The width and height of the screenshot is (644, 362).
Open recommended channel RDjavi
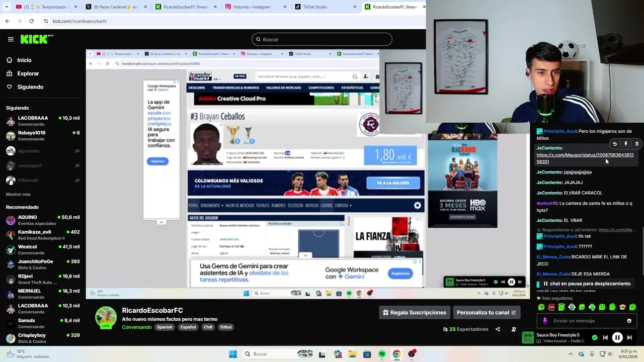tap(43, 279)
